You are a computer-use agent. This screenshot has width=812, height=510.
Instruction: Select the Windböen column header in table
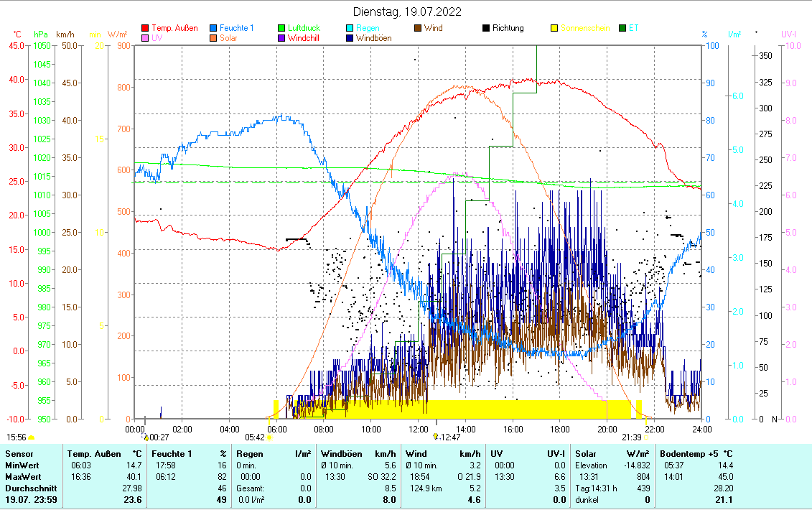[x=342, y=454]
